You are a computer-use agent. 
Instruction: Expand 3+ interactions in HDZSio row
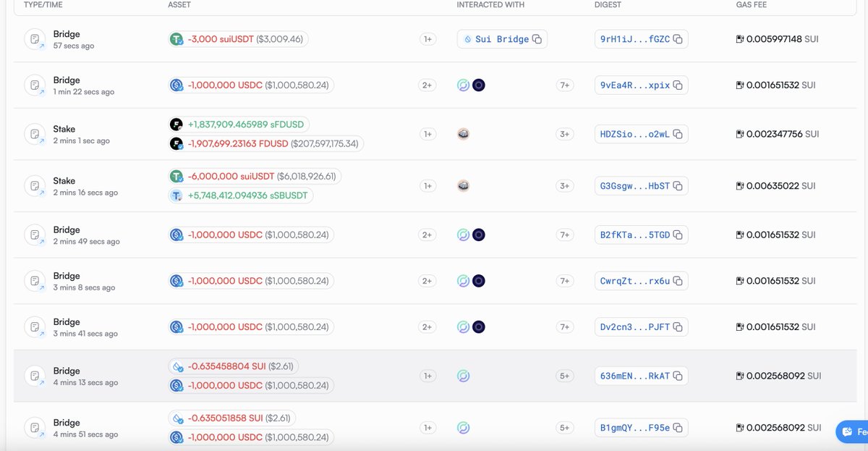coord(564,134)
